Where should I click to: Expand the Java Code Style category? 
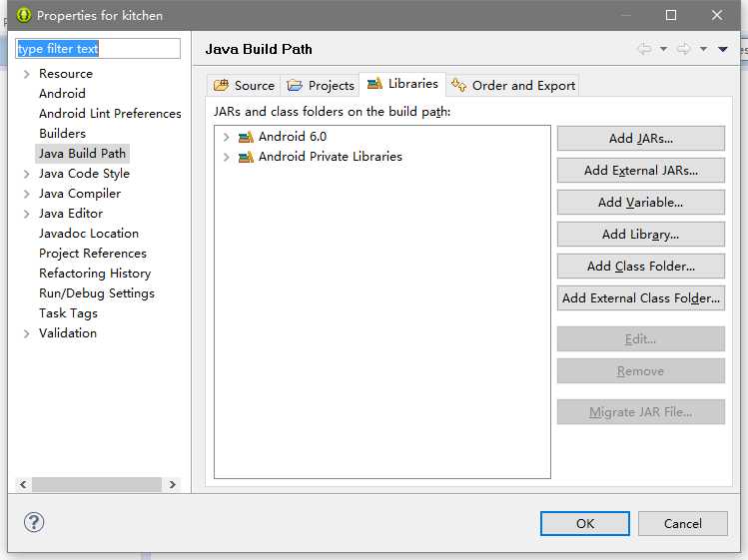pos(27,174)
